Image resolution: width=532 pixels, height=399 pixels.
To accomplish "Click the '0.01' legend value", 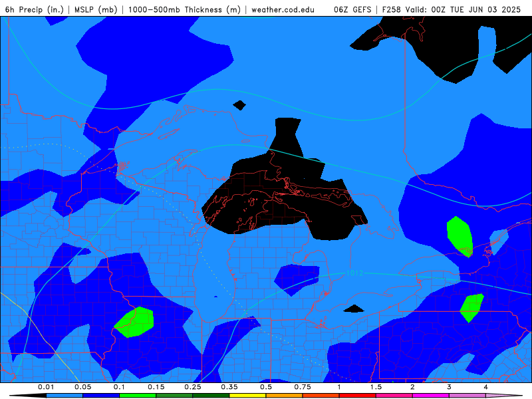I will 46,387.
